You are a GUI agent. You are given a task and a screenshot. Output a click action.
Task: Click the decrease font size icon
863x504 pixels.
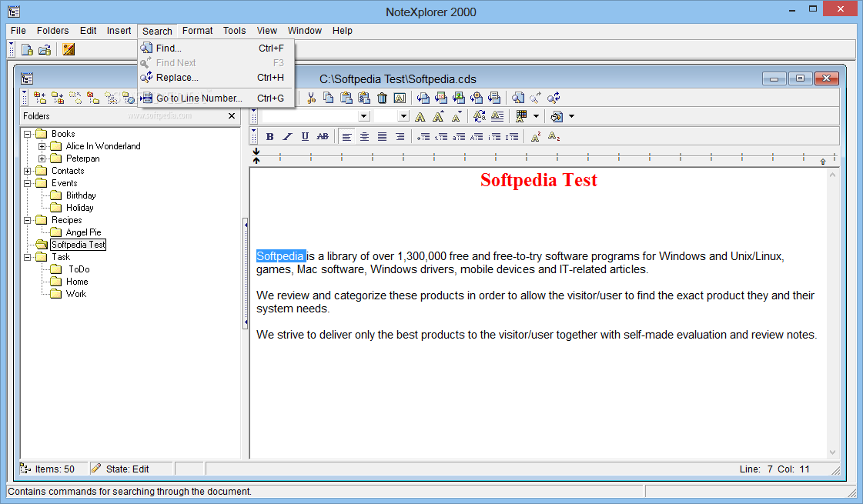(x=457, y=117)
